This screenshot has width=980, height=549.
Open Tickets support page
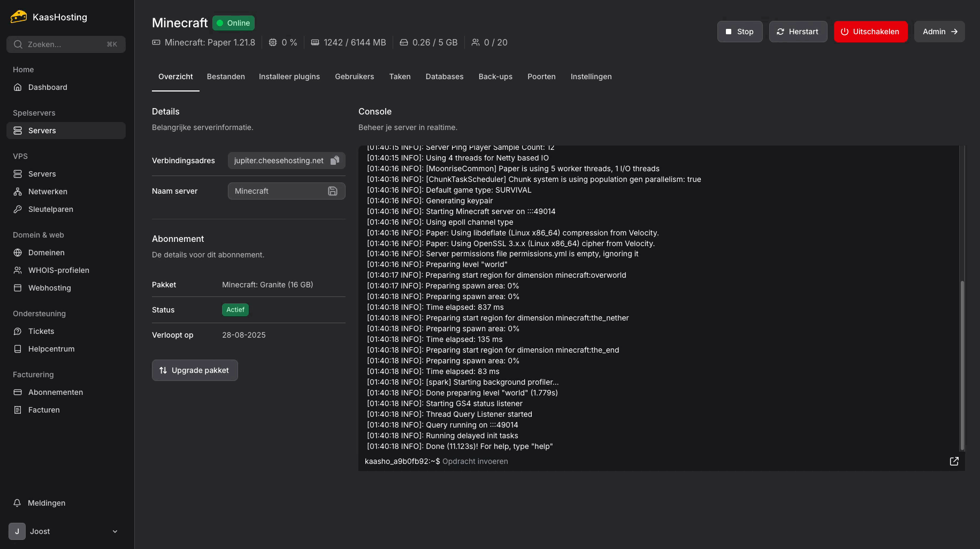tap(41, 331)
